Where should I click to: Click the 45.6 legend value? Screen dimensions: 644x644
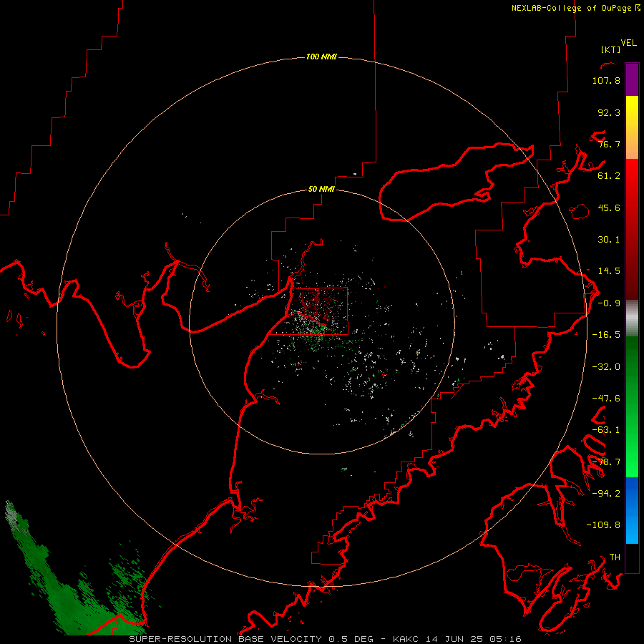pos(609,208)
